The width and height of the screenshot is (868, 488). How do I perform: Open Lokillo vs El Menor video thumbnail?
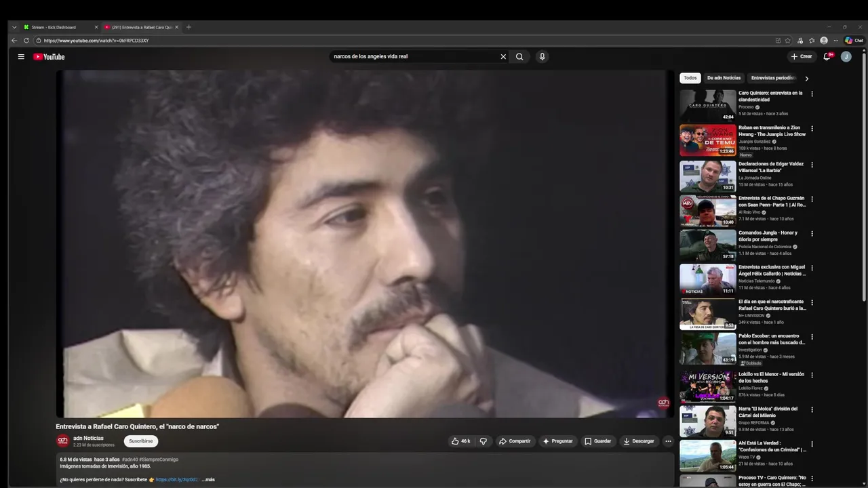coord(708,386)
